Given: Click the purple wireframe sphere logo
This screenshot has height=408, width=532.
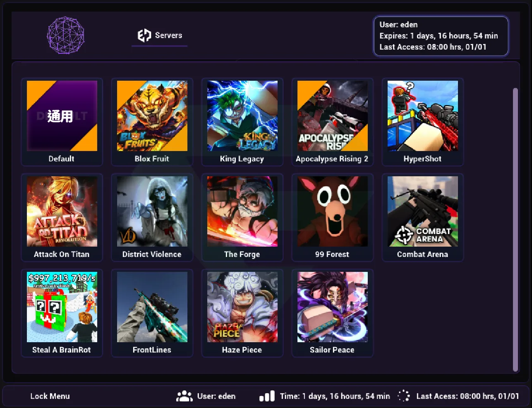Looking at the screenshot, I should point(66,36).
